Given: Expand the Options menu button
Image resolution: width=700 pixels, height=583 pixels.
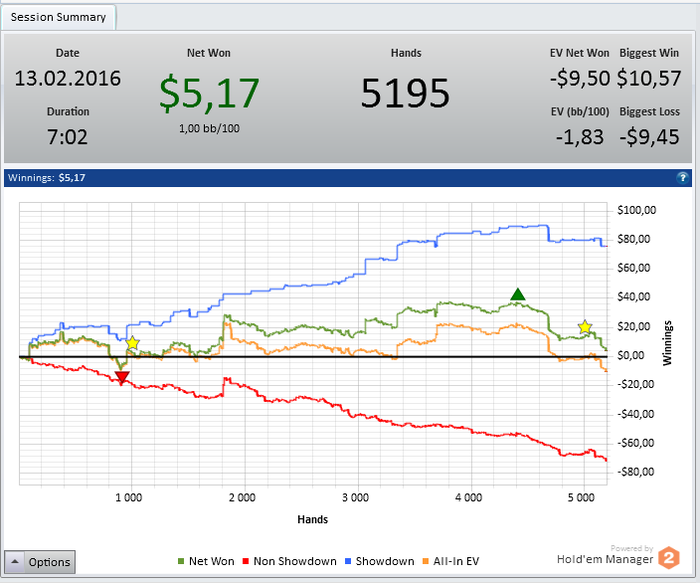Looking at the screenshot, I should pyautogui.click(x=40, y=562).
